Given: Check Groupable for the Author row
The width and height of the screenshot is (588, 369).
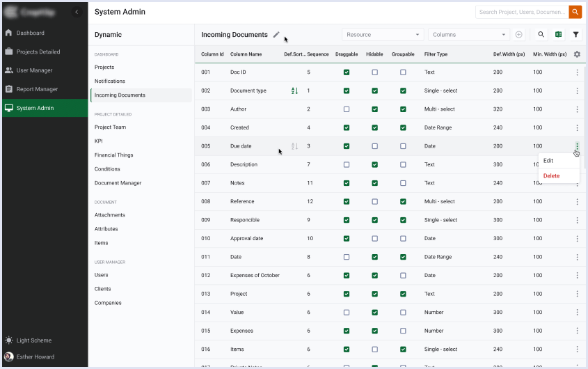Looking at the screenshot, I should (403, 109).
